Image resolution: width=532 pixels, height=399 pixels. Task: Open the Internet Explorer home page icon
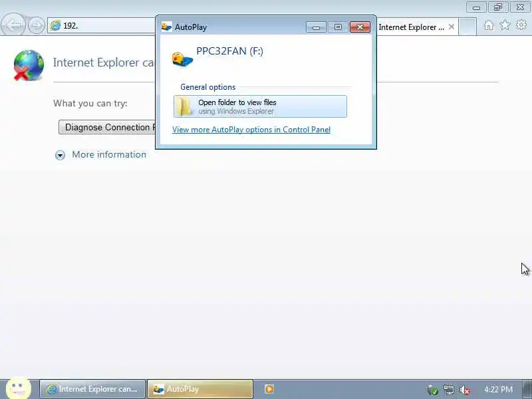489,25
